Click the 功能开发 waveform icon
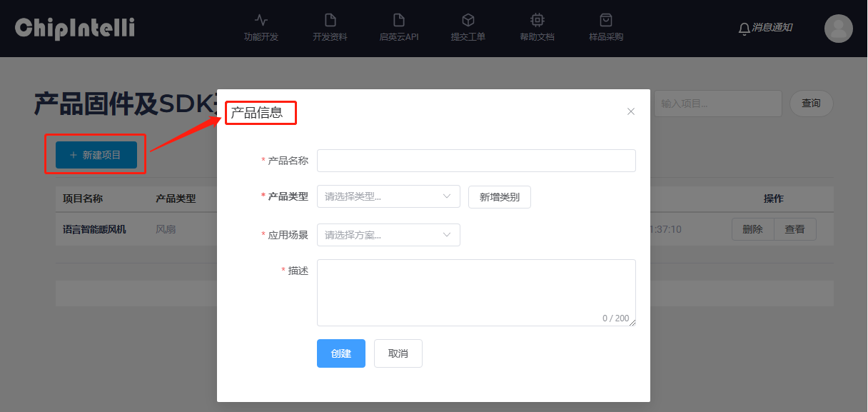The width and height of the screenshot is (868, 412). [x=261, y=20]
